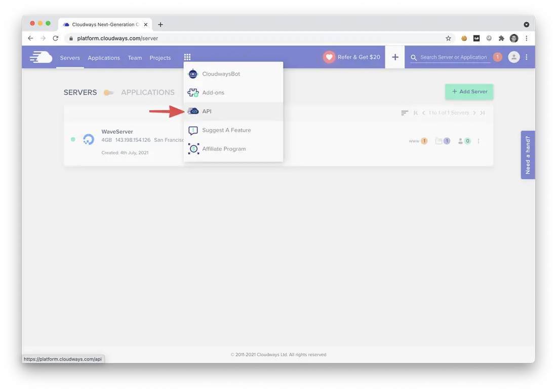Focus the Search Server or Application field
557x392 pixels.
(454, 57)
